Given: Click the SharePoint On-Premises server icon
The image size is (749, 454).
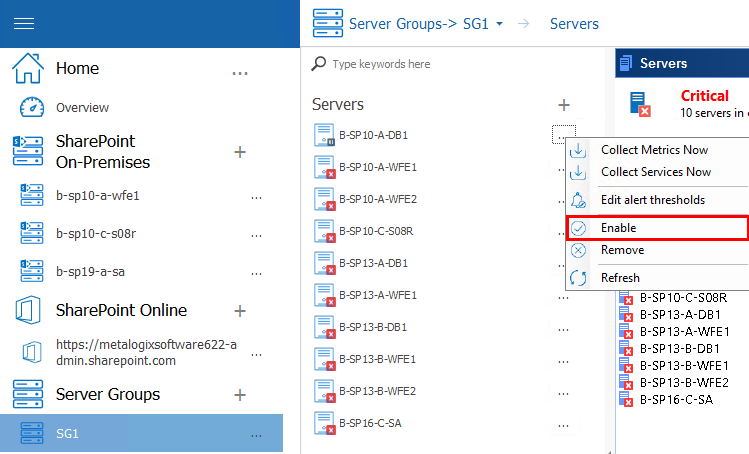Looking at the screenshot, I should coord(28,151).
